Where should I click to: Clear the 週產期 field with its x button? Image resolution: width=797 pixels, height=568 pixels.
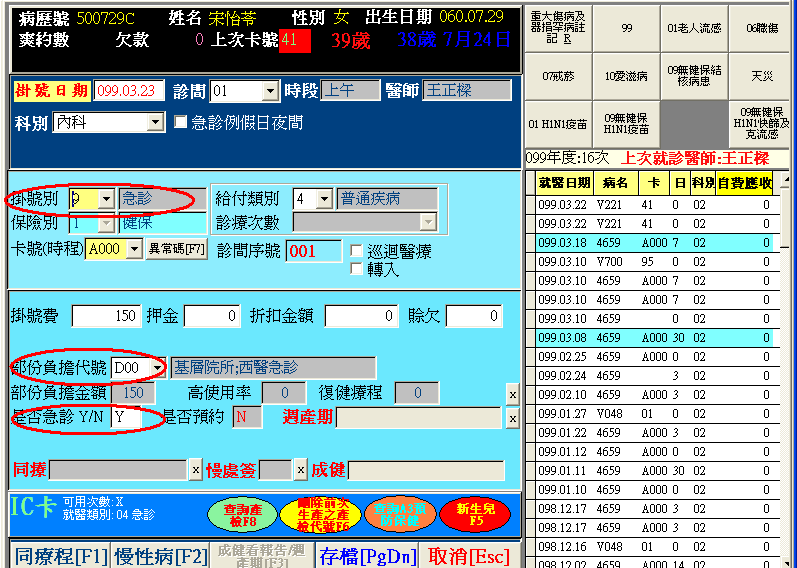tap(513, 418)
